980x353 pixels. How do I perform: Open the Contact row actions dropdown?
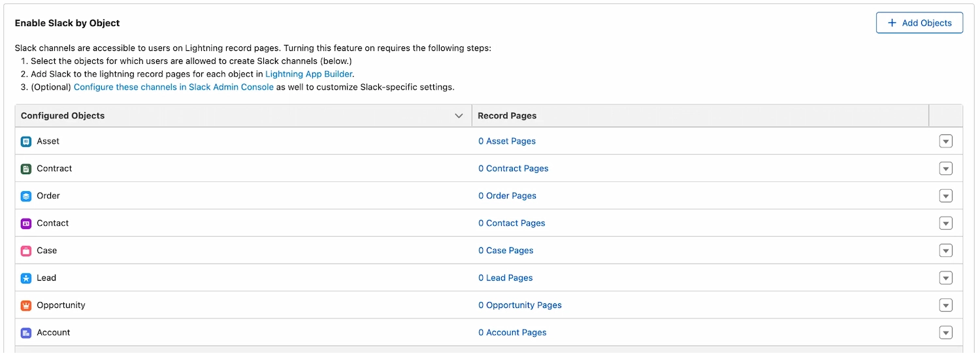[945, 223]
